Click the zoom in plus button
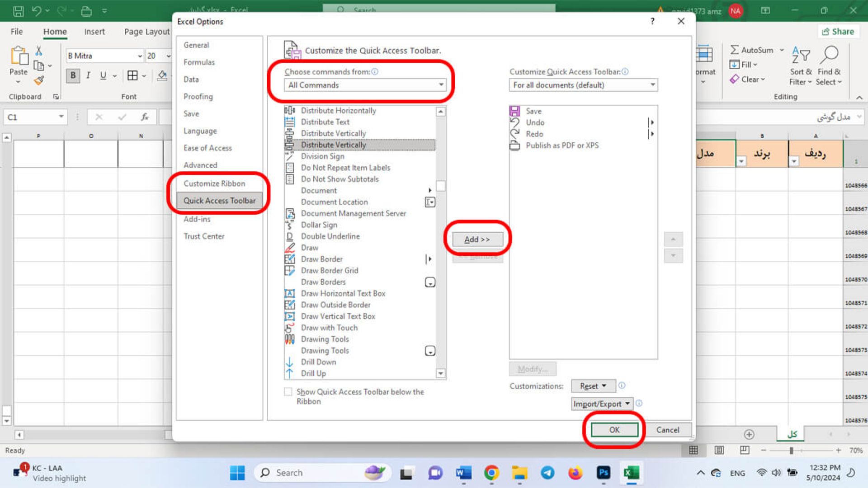Viewport: 868px width, 488px height. pos(839,450)
